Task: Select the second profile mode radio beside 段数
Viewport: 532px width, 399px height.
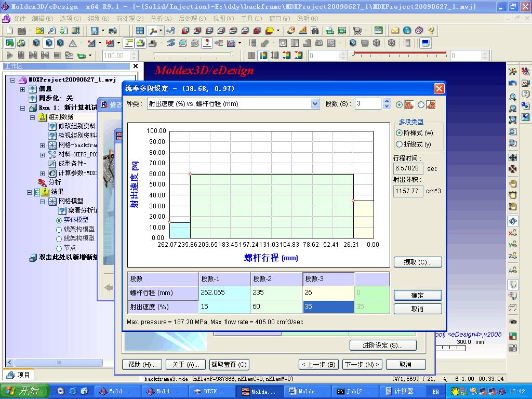Action: 421,105
